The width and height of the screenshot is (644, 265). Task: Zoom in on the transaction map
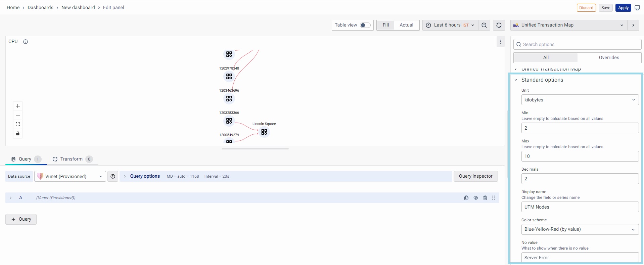18,106
